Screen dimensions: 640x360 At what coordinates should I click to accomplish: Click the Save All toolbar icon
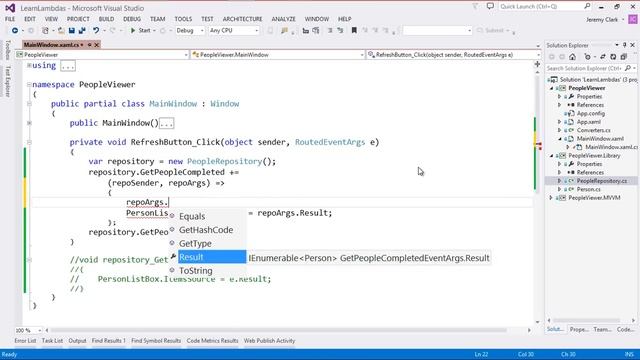pos(82,31)
